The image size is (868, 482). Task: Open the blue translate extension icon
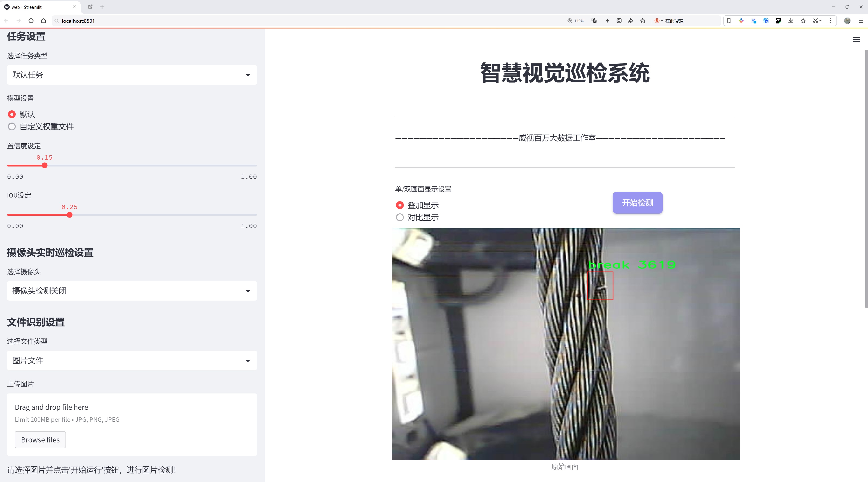click(766, 21)
